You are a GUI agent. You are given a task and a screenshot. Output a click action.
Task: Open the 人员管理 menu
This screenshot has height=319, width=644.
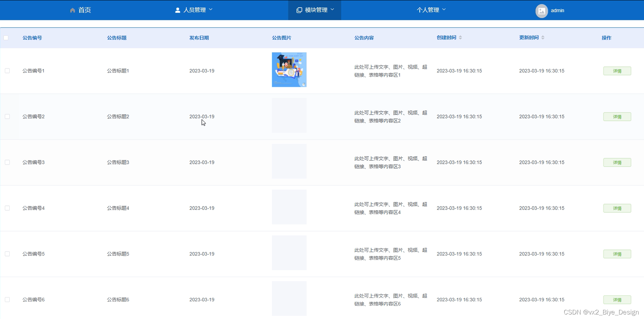[x=194, y=10]
